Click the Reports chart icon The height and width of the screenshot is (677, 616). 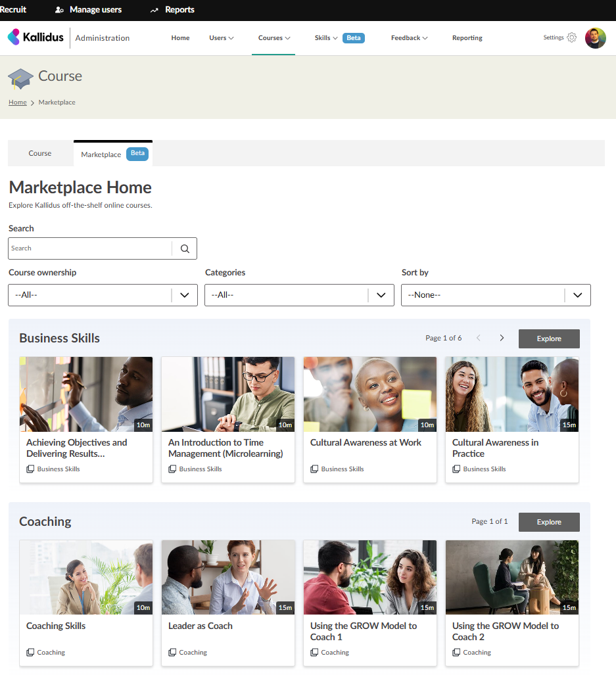(154, 10)
